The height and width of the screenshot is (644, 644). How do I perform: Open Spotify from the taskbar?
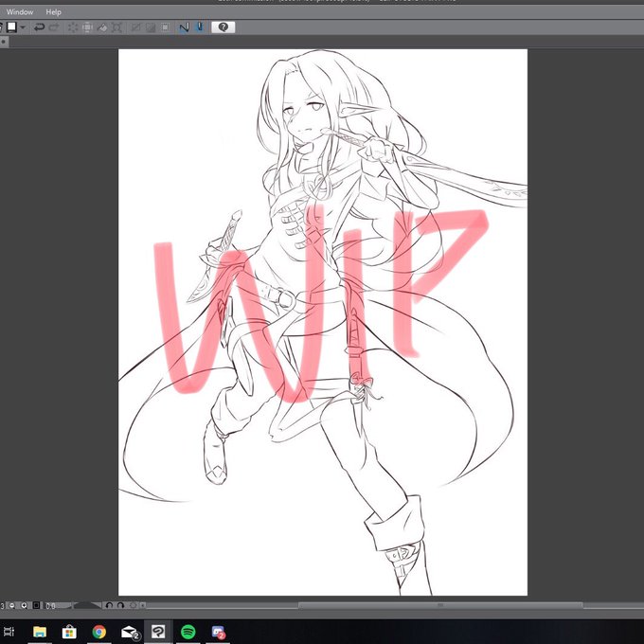188,632
